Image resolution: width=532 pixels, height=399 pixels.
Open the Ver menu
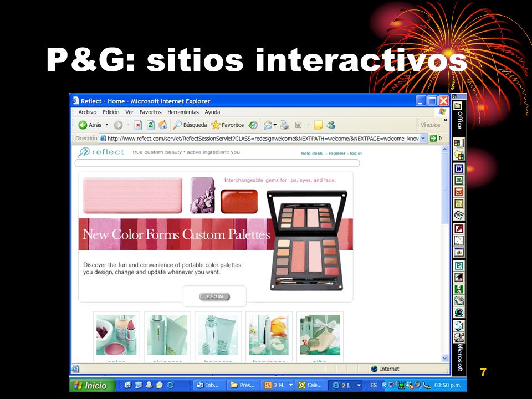(x=129, y=112)
